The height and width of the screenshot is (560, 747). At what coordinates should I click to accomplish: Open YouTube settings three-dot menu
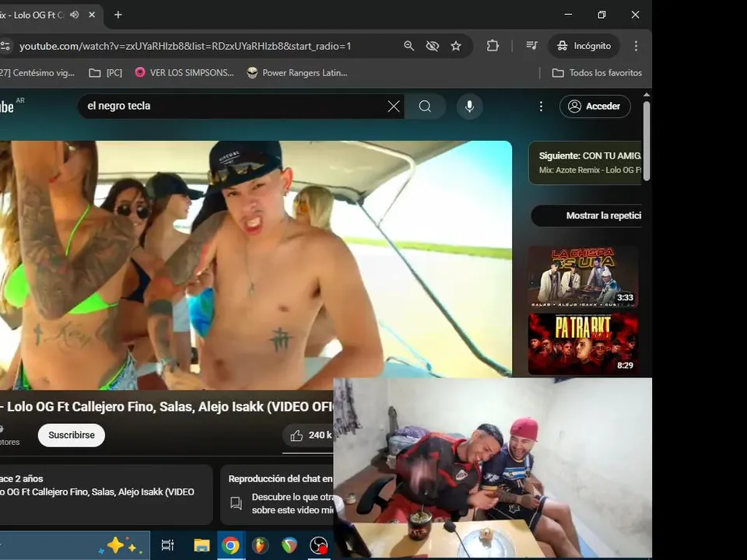pos(541,107)
